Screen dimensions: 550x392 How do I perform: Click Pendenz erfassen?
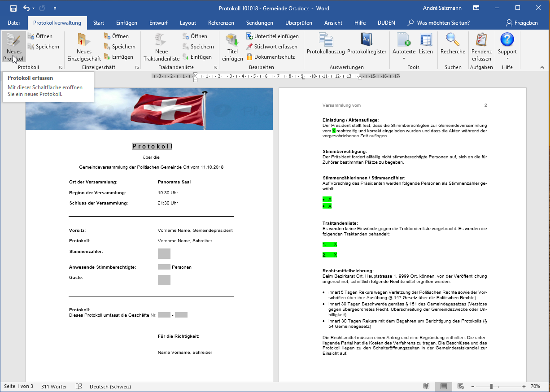coord(481,47)
